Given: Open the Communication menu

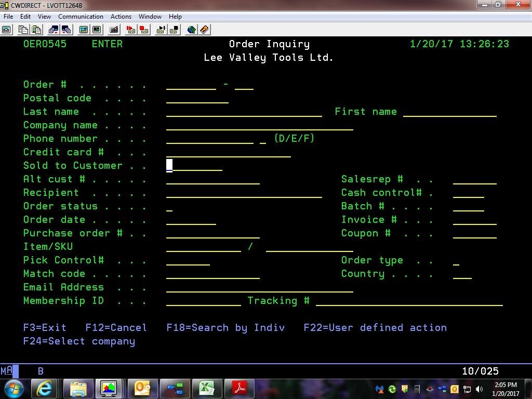Looking at the screenshot, I should click(x=81, y=16).
